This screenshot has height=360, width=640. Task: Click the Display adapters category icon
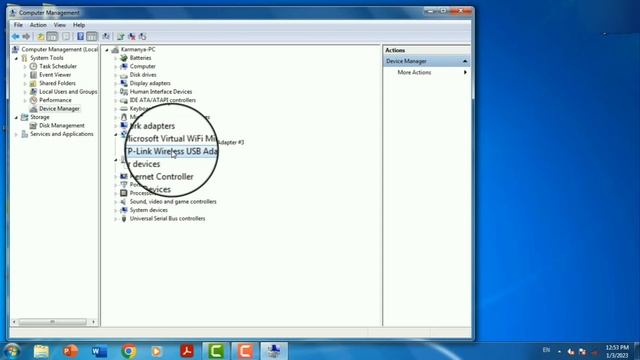124,83
